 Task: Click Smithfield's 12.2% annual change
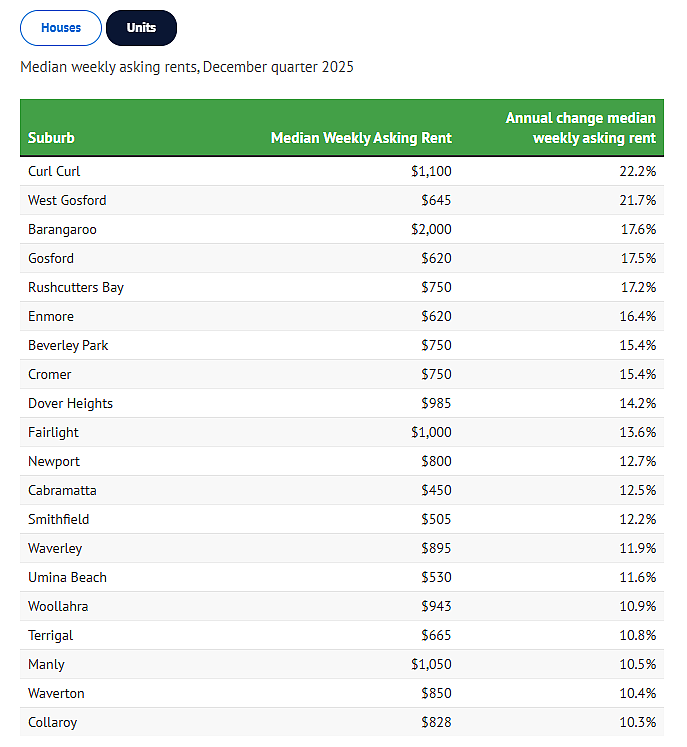point(637,520)
